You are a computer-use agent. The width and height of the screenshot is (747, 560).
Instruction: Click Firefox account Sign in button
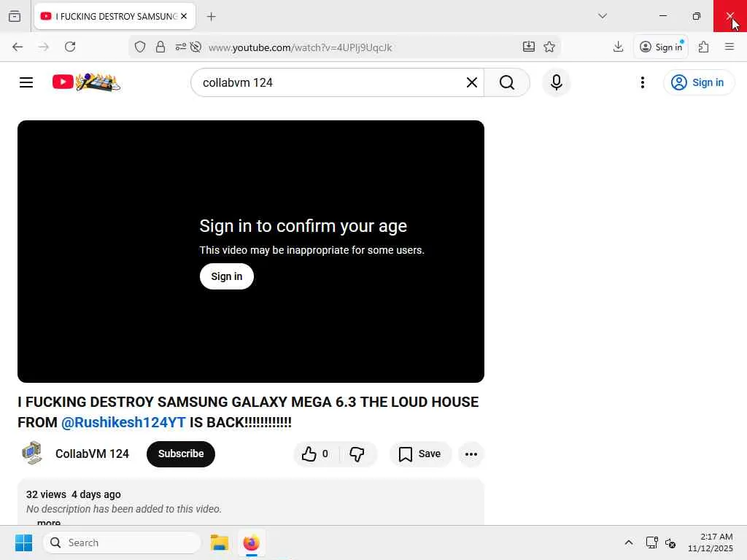click(x=661, y=47)
